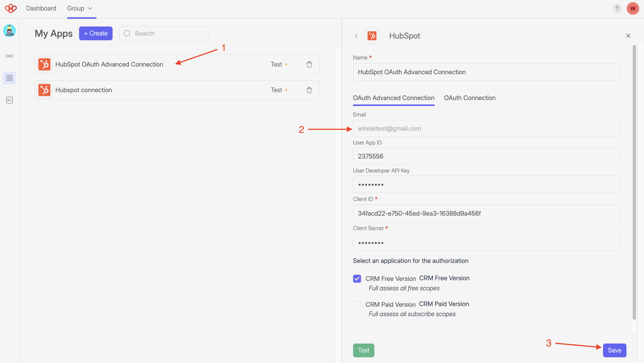This screenshot has height=363, width=644.
Task: Switch to OAuth Connection tab
Action: click(470, 98)
